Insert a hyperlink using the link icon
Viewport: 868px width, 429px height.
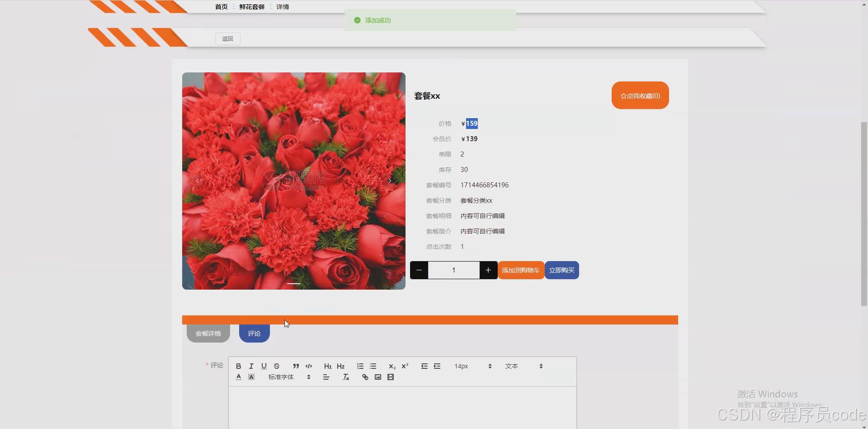[365, 377]
